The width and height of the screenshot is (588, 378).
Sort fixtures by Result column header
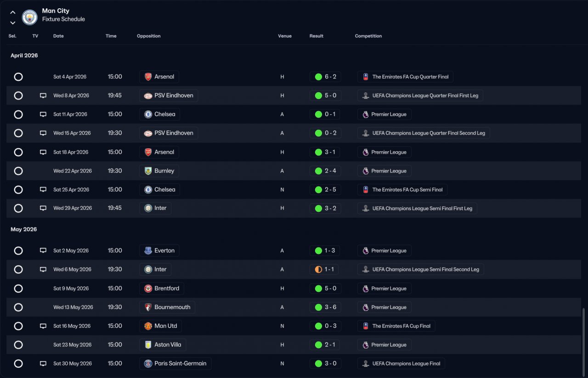(x=317, y=36)
